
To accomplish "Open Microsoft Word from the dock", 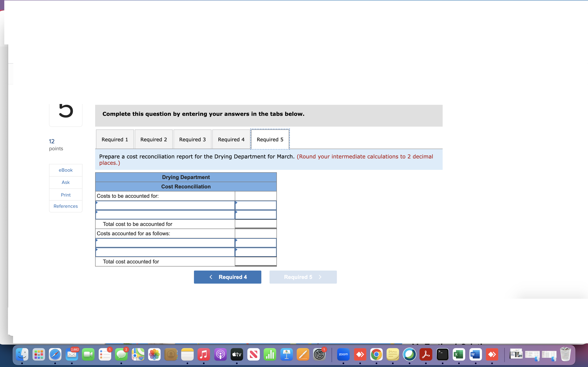I will 475,355.
